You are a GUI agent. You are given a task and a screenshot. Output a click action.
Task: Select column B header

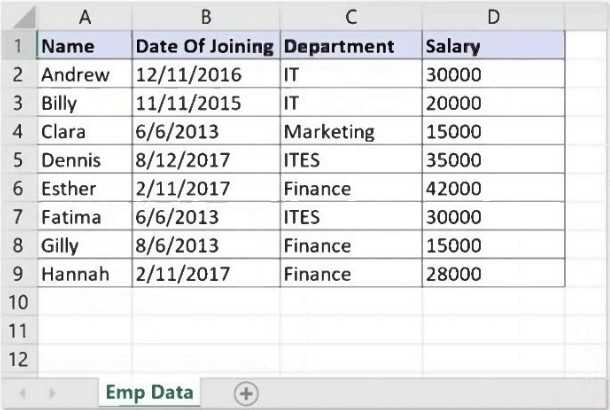click(206, 16)
